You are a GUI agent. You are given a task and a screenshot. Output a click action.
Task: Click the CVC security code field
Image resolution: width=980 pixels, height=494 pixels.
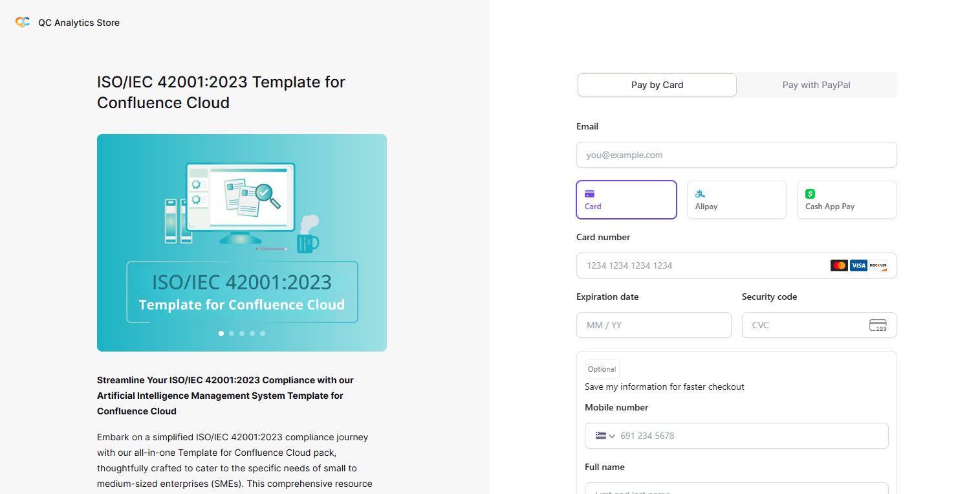point(820,325)
